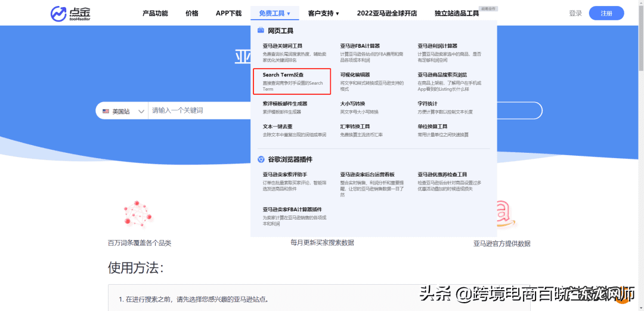Click the Chrome 谷歌浏览器插件 icon
Viewport: 644px width, 311px height.
point(261,159)
